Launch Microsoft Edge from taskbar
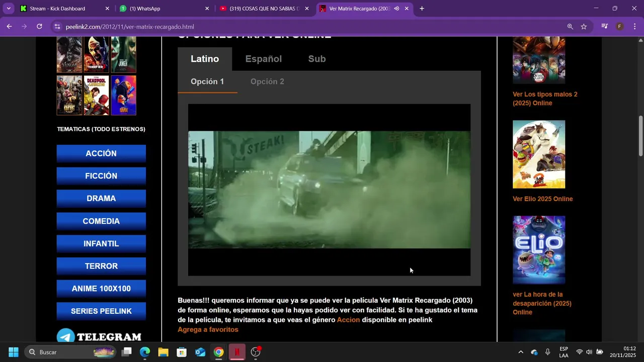This screenshot has width=644, height=362. tap(145, 352)
